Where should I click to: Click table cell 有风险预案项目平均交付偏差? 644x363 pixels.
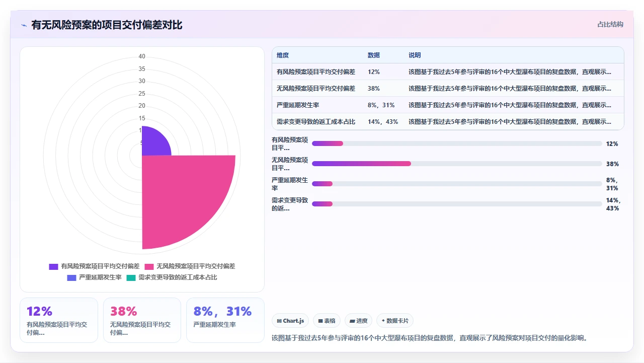316,72
